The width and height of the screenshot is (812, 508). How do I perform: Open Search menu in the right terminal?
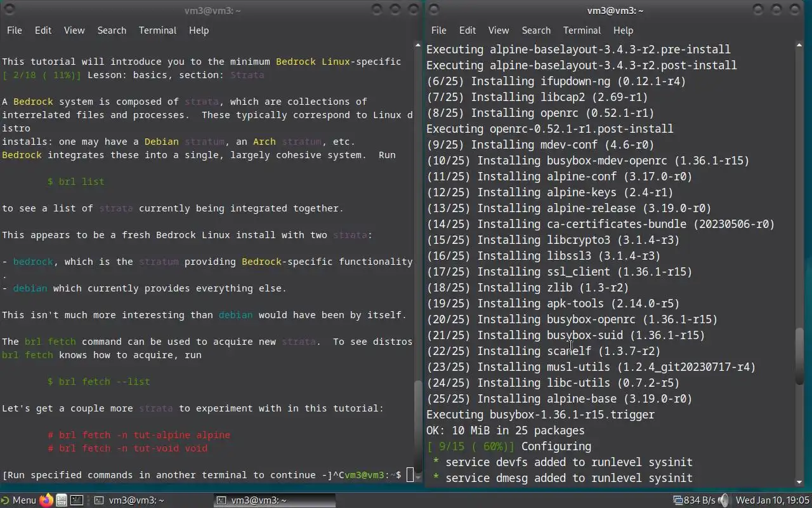(x=536, y=30)
